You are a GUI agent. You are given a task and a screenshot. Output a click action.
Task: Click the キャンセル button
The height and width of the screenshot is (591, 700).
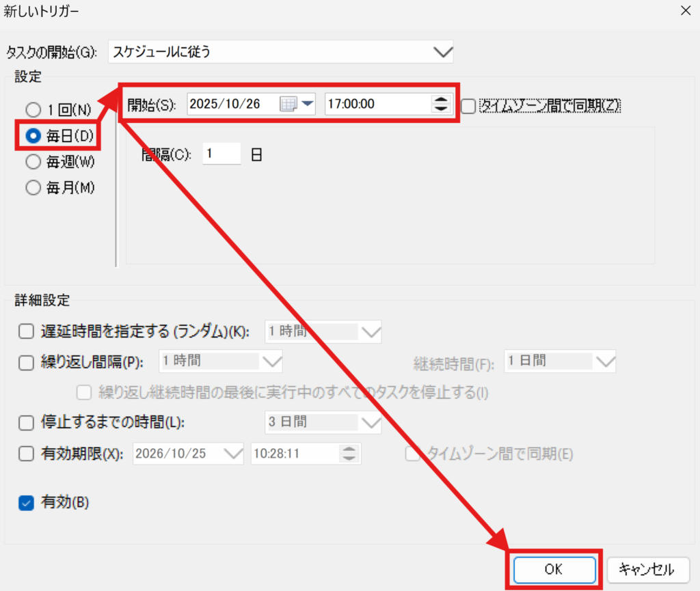coord(645,569)
